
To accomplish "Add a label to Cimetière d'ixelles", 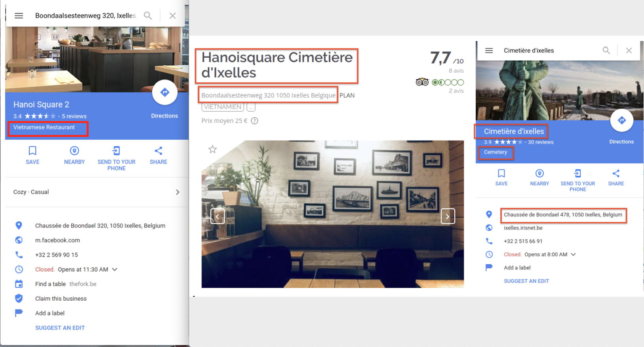I will tap(517, 268).
